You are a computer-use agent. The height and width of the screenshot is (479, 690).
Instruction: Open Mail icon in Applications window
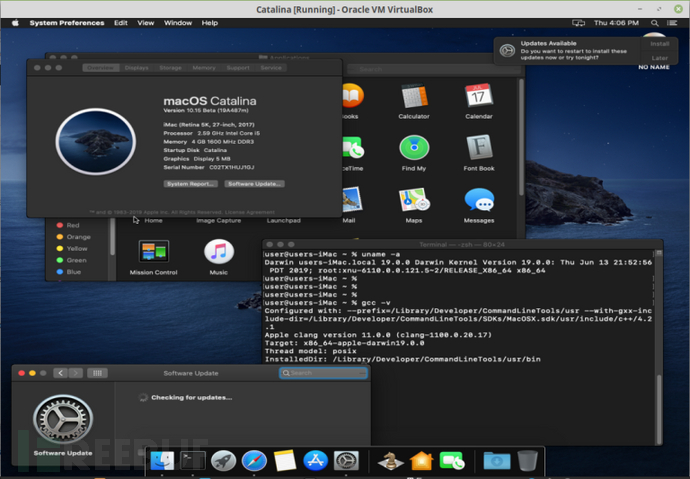351,200
